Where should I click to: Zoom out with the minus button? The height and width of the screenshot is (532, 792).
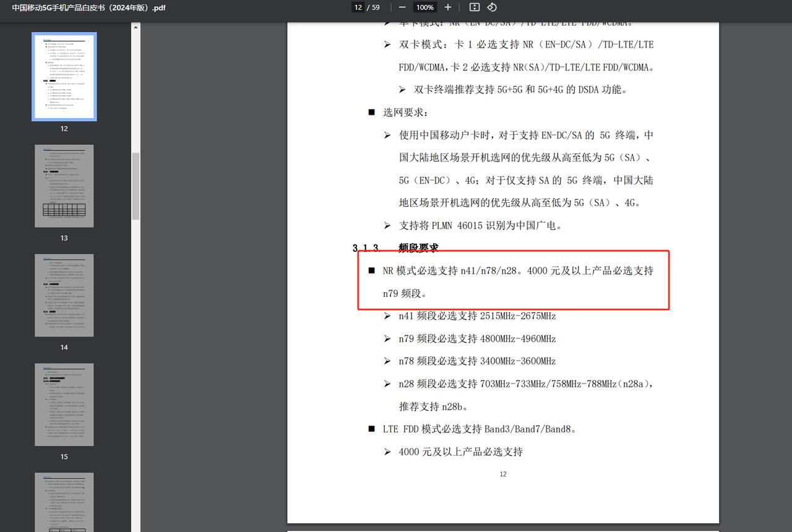click(402, 7)
